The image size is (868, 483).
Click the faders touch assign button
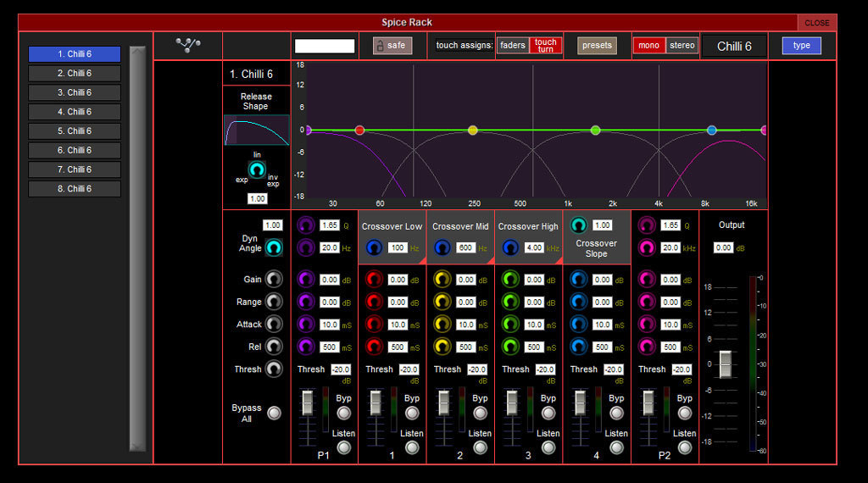click(x=513, y=46)
